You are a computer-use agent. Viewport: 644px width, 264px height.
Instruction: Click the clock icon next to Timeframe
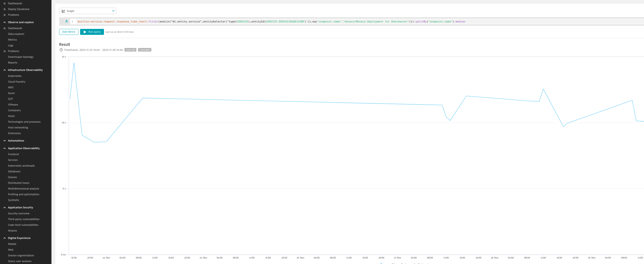pos(61,50)
